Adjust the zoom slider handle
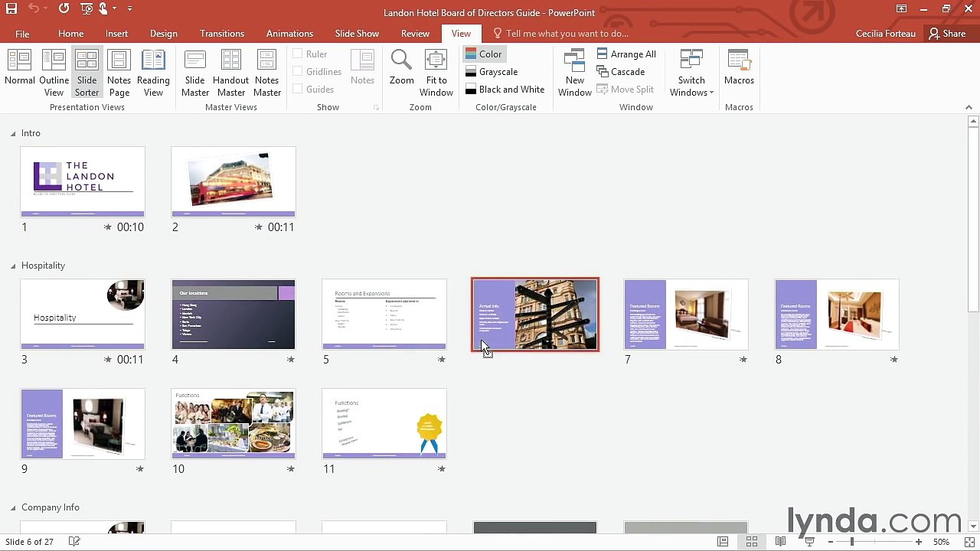 pyautogui.click(x=851, y=542)
